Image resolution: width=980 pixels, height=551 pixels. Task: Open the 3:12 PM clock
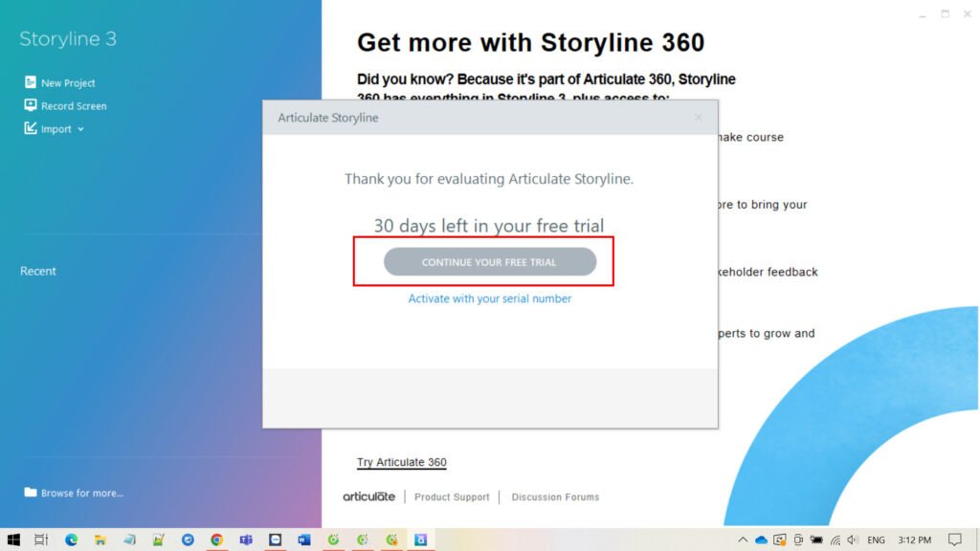tap(914, 540)
